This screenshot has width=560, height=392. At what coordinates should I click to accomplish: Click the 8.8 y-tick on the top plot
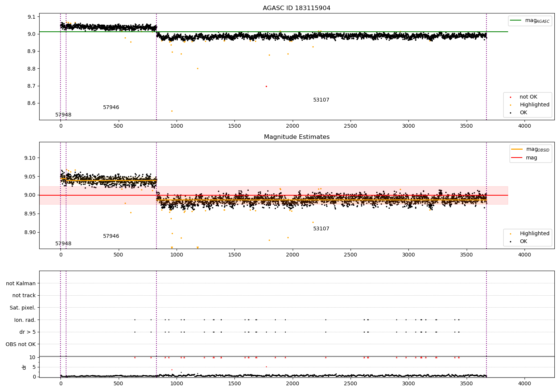click(x=31, y=69)
